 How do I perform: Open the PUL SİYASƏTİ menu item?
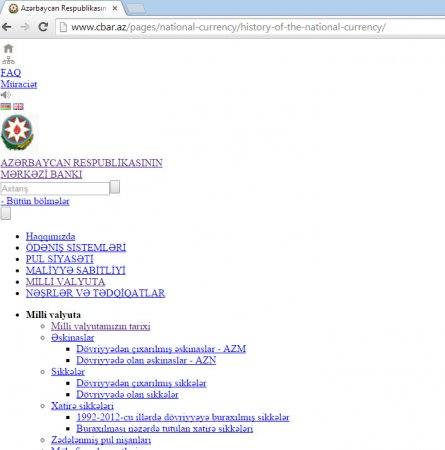click(60, 259)
